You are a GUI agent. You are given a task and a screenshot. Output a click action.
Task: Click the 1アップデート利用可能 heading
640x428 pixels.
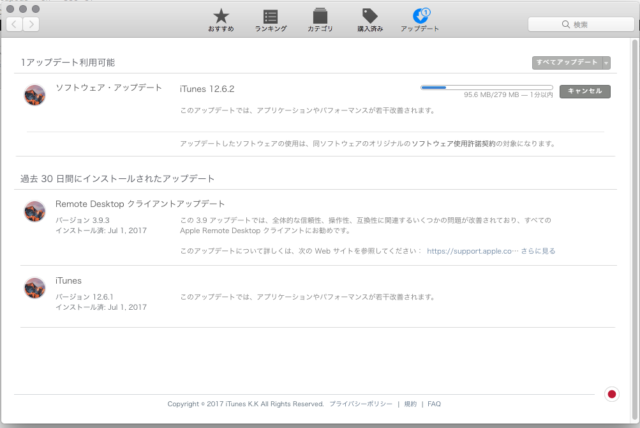coord(68,62)
